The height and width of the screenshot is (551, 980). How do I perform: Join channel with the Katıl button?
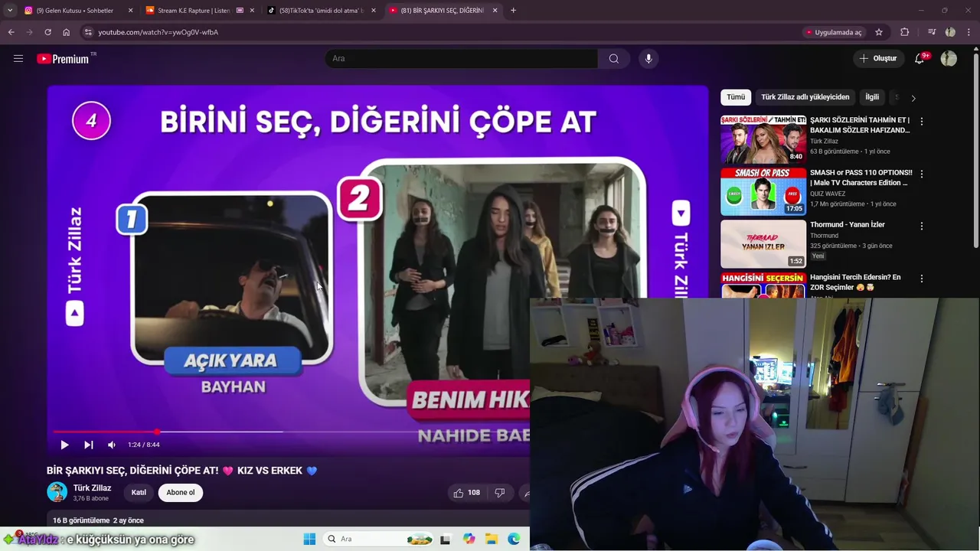(x=139, y=492)
